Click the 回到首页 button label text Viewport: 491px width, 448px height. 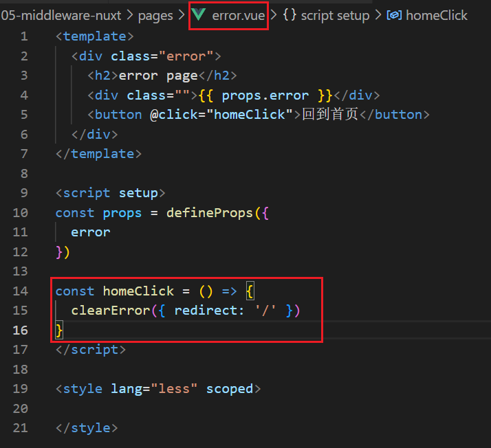pos(329,115)
